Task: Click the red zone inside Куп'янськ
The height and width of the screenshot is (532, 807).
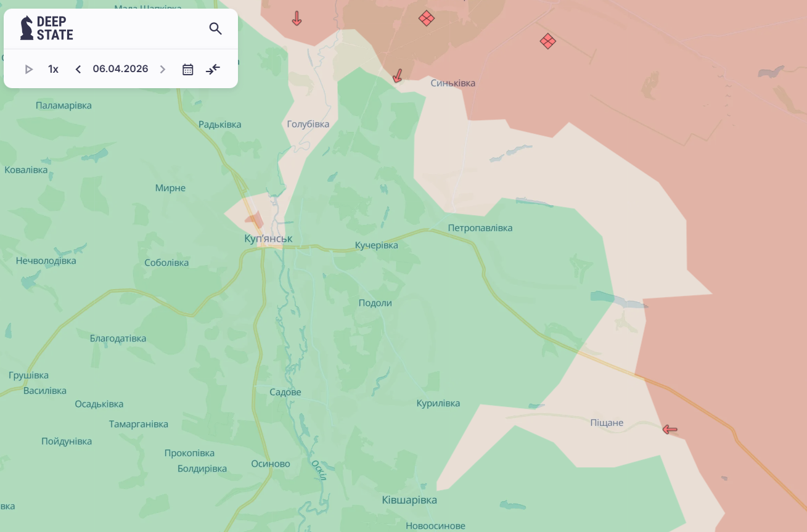Action: click(x=254, y=219)
